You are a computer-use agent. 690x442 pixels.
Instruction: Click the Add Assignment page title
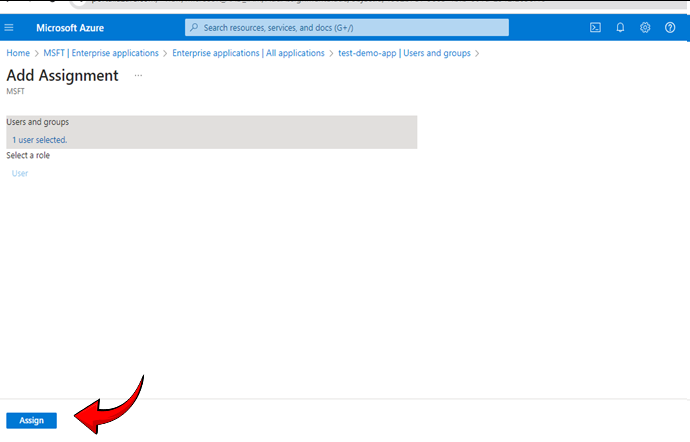coord(62,75)
